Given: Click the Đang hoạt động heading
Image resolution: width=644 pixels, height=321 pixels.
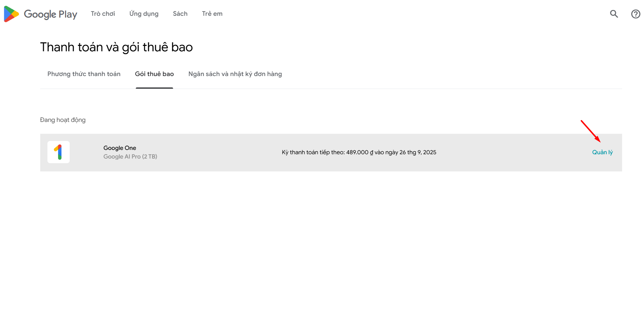Looking at the screenshot, I should (63, 120).
